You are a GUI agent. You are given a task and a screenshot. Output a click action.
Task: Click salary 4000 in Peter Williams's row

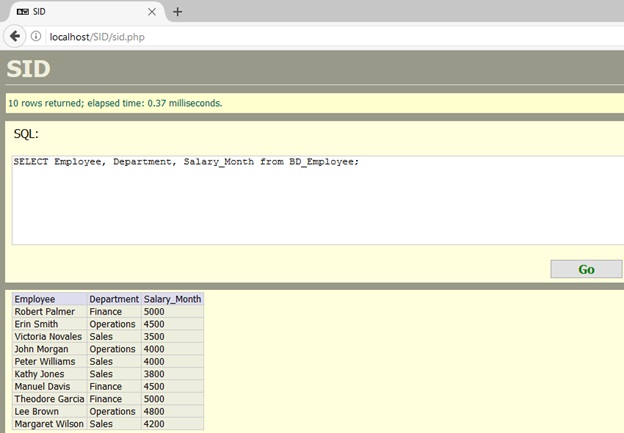(x=172, y=361)
